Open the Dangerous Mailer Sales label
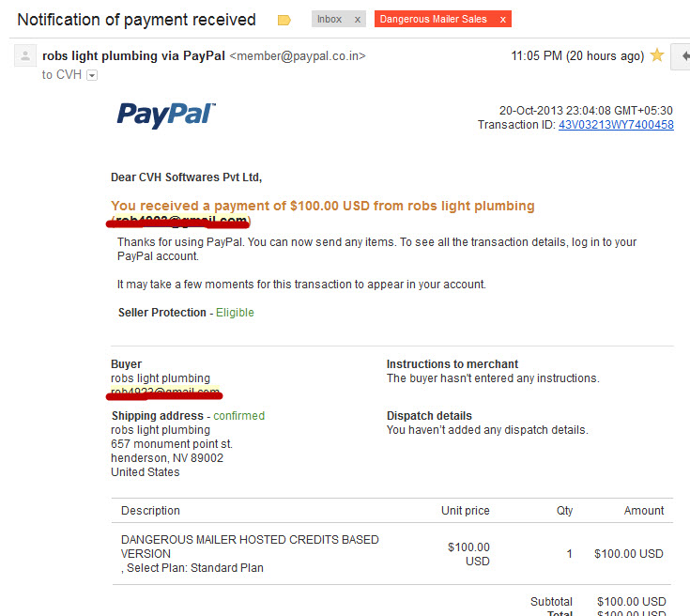 tap(434, 20)
